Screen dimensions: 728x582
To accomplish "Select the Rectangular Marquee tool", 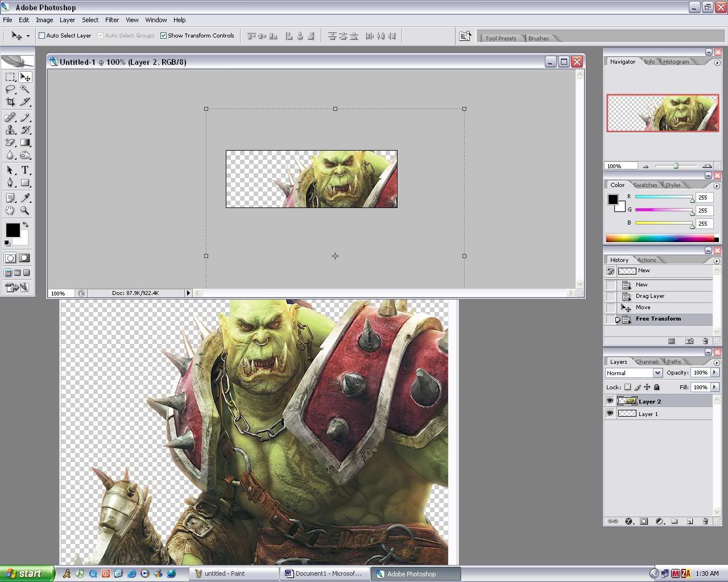I will [x=10, y=77].
